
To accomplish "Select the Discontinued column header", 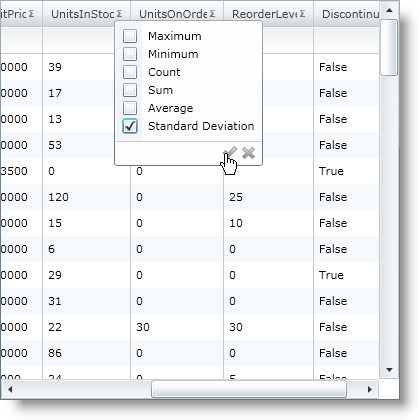I will [347, 14].
